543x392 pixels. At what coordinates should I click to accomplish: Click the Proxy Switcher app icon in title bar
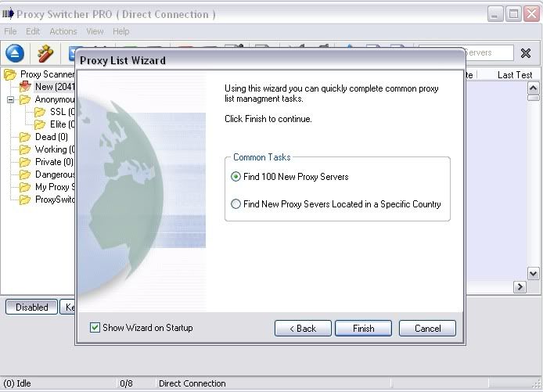pyautogui.click(x=8, y=13)
